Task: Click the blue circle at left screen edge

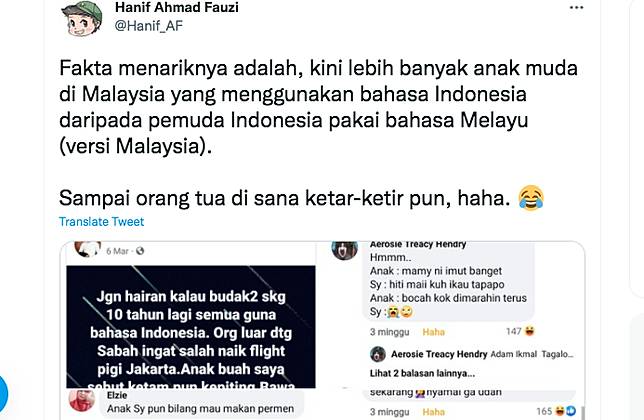Action: point(3,393)
